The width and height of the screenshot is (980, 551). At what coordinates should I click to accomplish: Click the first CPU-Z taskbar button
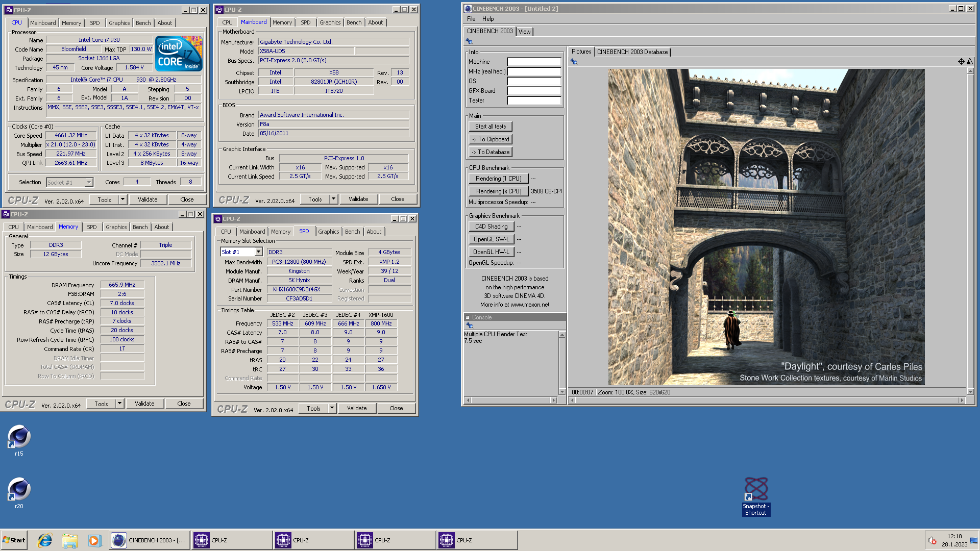pos(232,540)
